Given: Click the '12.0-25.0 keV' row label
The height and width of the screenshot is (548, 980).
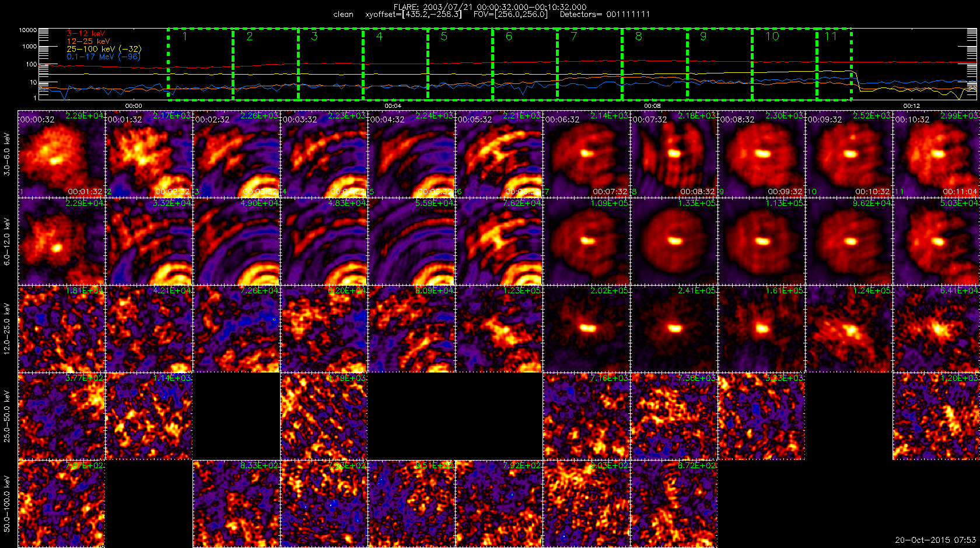Looking at the screenshot, I should [7, 329].
